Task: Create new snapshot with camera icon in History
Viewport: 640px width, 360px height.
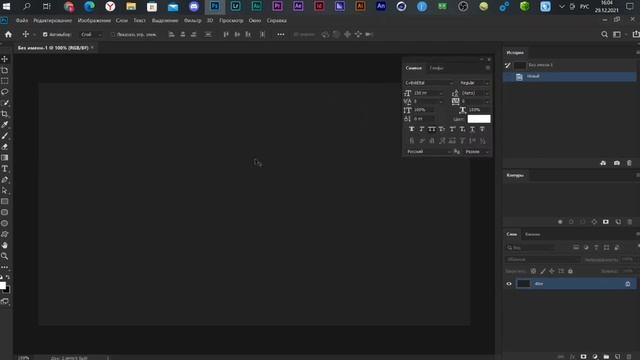Action: click(x=617, y=163)
